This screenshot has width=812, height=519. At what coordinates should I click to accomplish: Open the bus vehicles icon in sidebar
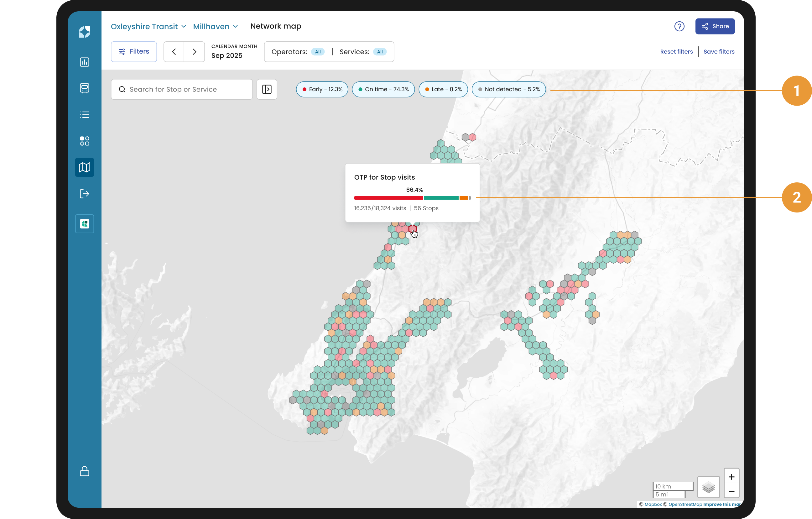click(x=84, y=88)
